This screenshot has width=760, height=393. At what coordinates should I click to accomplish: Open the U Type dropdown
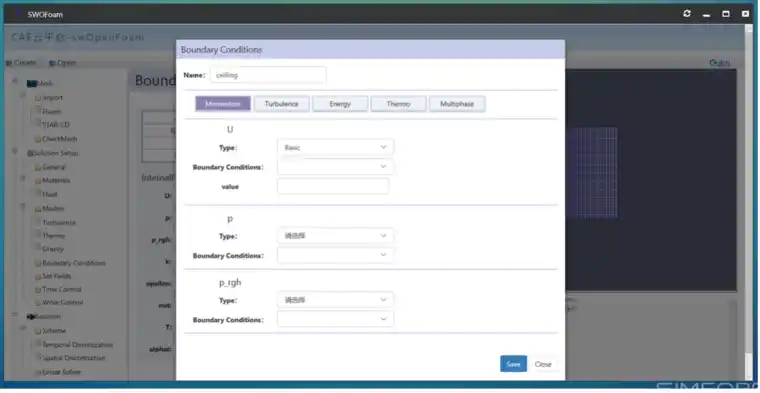335,147
